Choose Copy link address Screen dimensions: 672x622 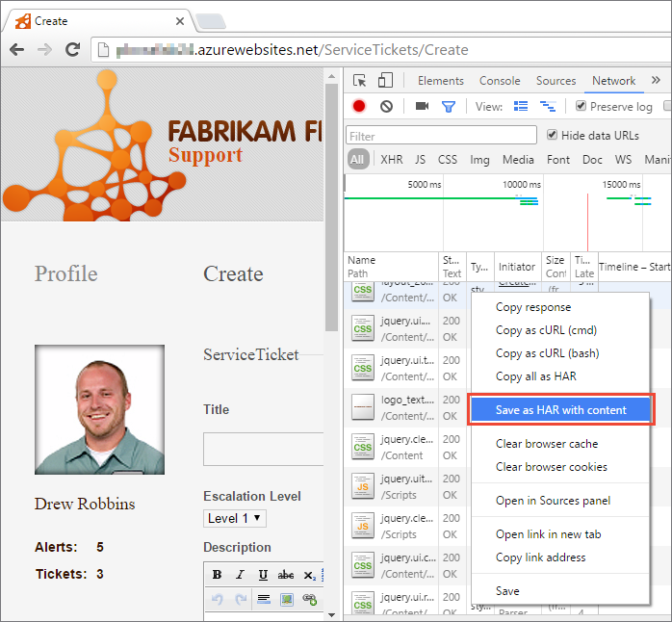(x=560, y=557)
